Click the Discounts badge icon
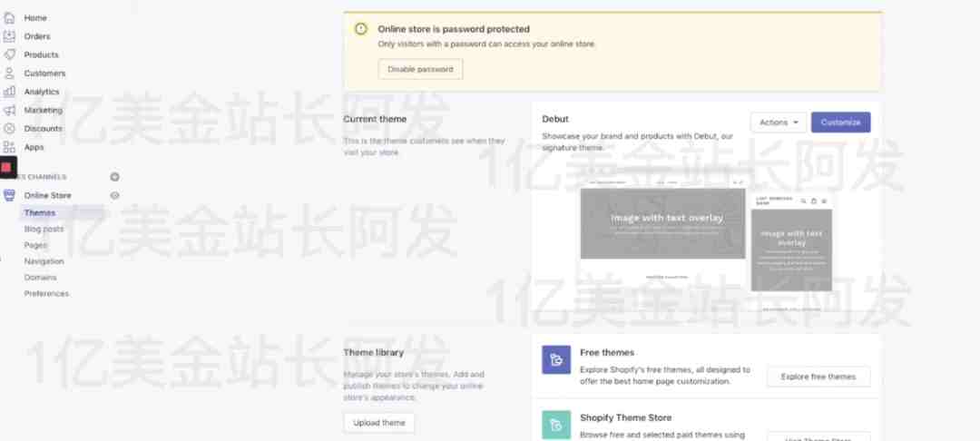The width and height of the screenshot is (980, 441). point(9,128)
